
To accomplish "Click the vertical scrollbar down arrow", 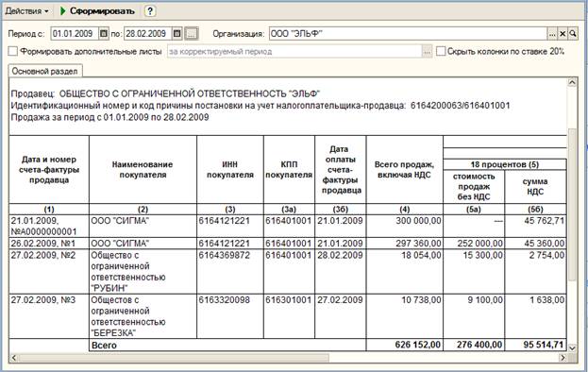I will [572, 347].
